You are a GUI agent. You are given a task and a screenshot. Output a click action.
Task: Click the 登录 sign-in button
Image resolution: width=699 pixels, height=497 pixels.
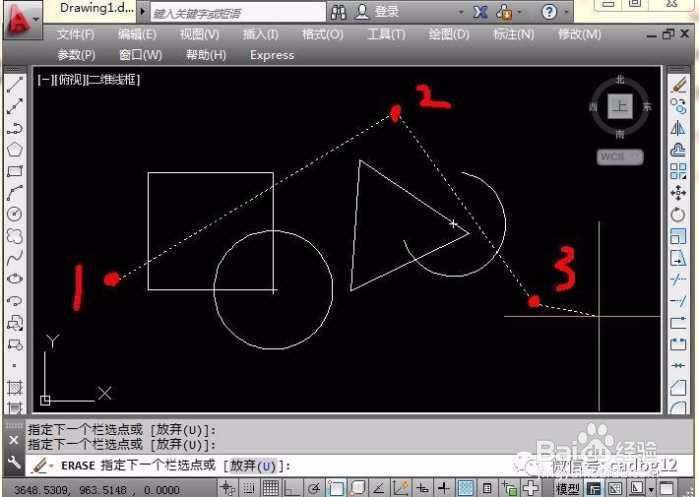coord(377,12)
